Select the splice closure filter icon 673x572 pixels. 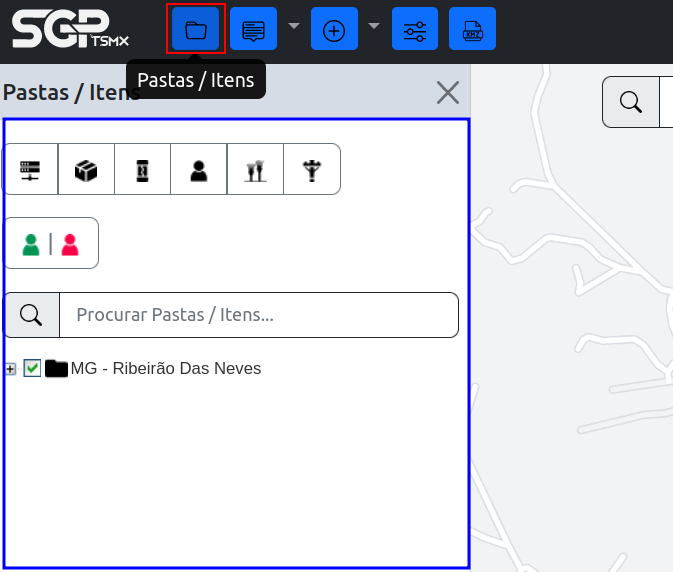[x=143, y=169]
